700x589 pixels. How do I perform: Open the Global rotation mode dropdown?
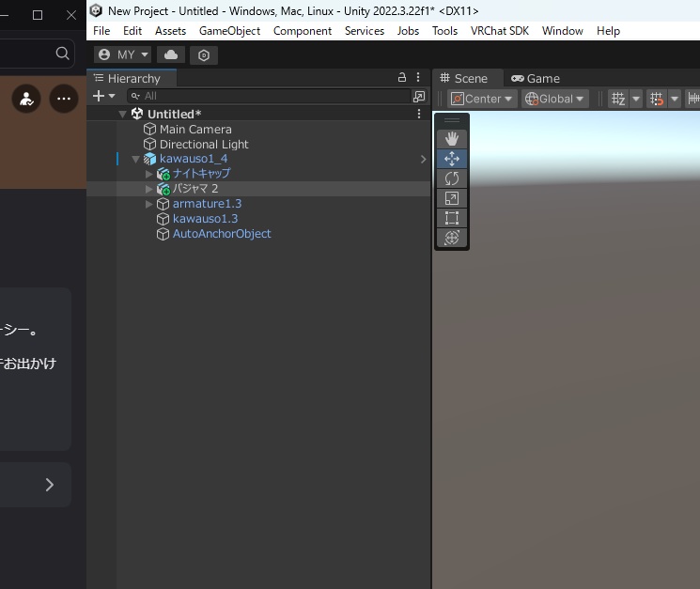tap(554, 99)
